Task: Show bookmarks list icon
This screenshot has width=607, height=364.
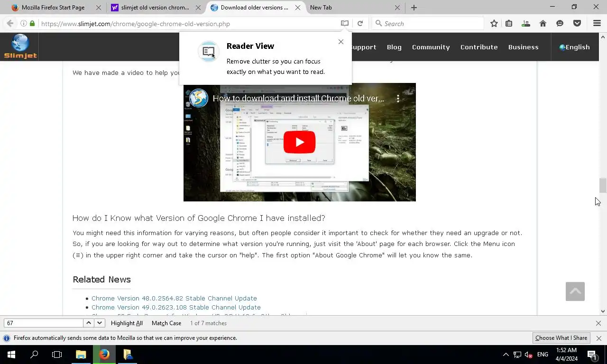Action: 509,23
